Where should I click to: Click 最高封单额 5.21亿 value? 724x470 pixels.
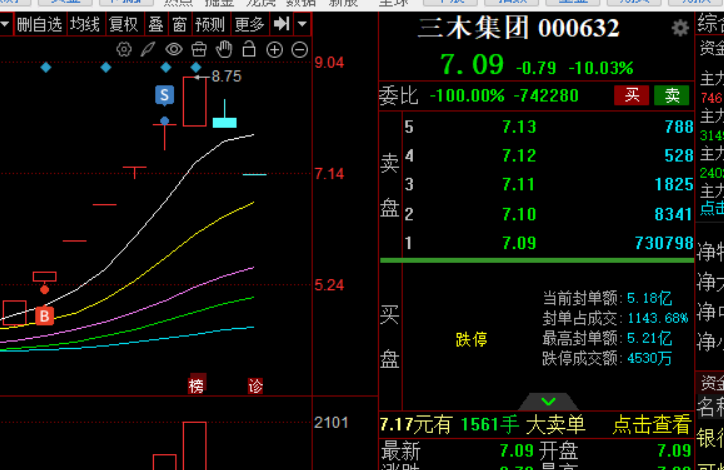tap(649, 338)
